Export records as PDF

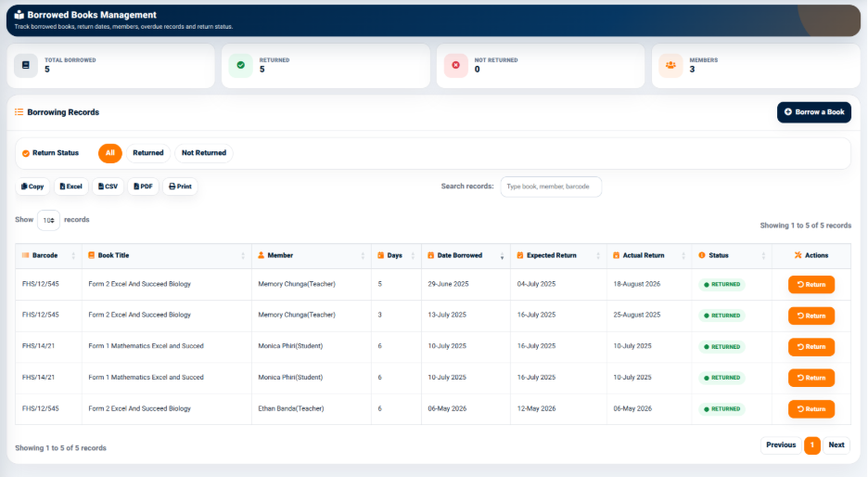[144, 187]
